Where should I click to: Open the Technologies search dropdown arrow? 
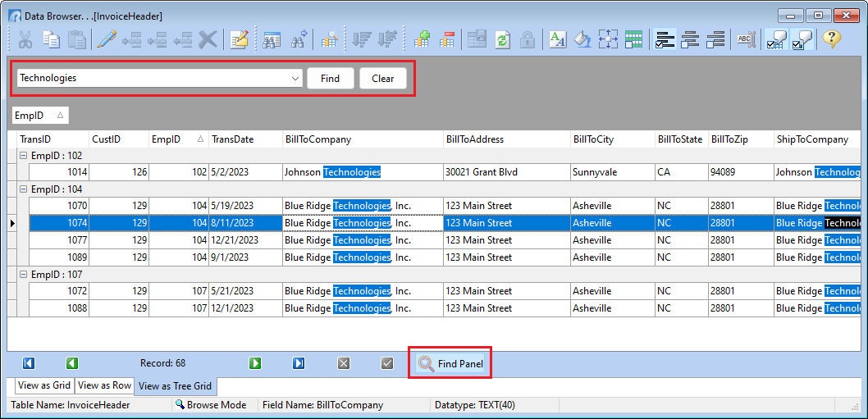pyautogui.click(x=295, y=79)
